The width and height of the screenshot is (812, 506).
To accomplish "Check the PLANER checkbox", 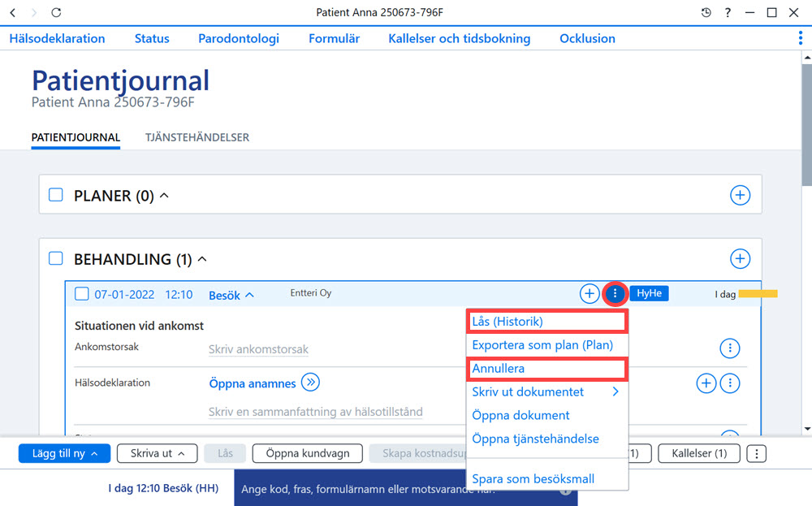I will click(x=55, y=195).
